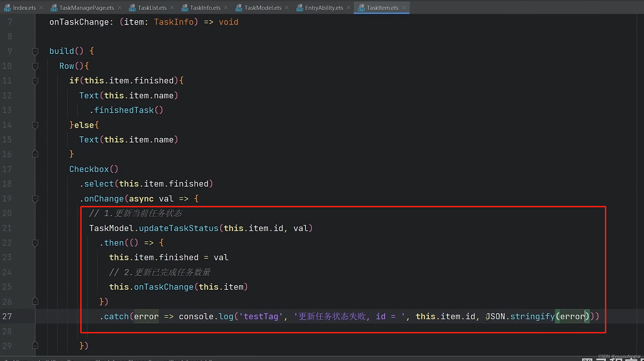This screenshot has width=644, height=361.
Task: Click the TaskInfo type on line 7
Action: 174,22
